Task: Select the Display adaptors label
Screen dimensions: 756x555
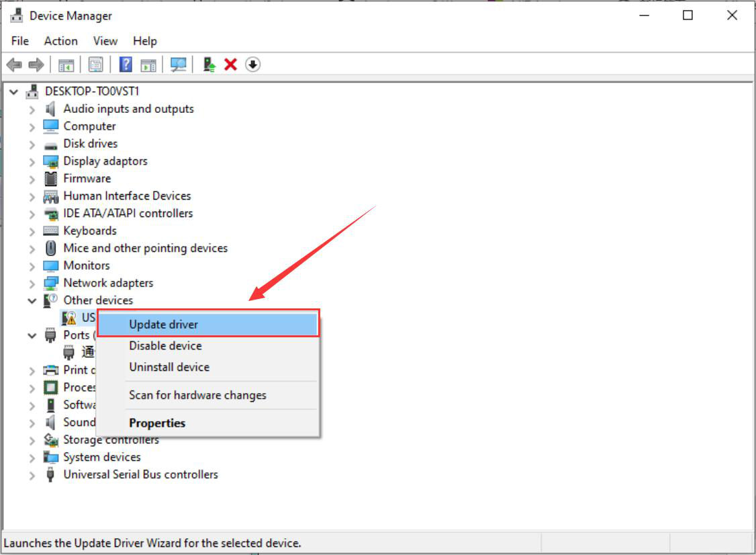Action: (105, 161)
